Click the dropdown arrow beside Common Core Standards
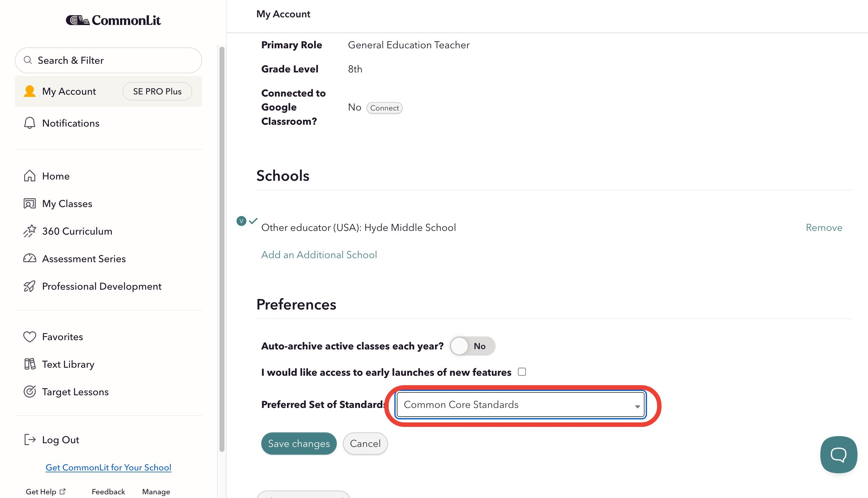 coord(637,406)
